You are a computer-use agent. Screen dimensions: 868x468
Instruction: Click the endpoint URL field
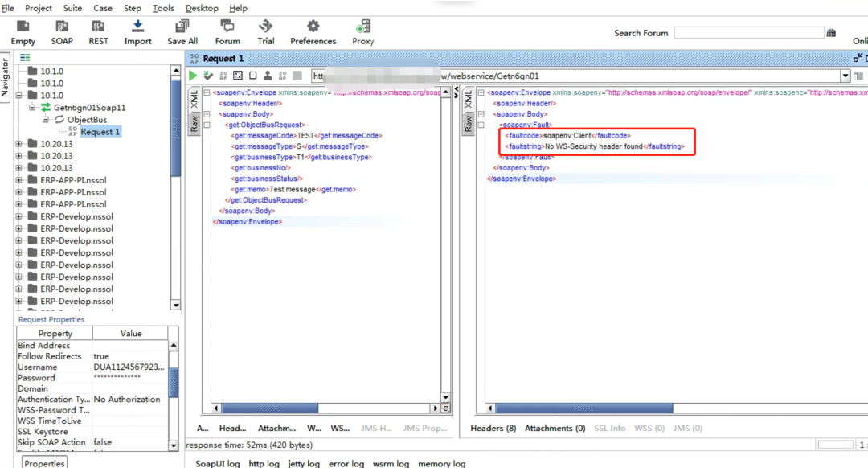tap(575, 76)
